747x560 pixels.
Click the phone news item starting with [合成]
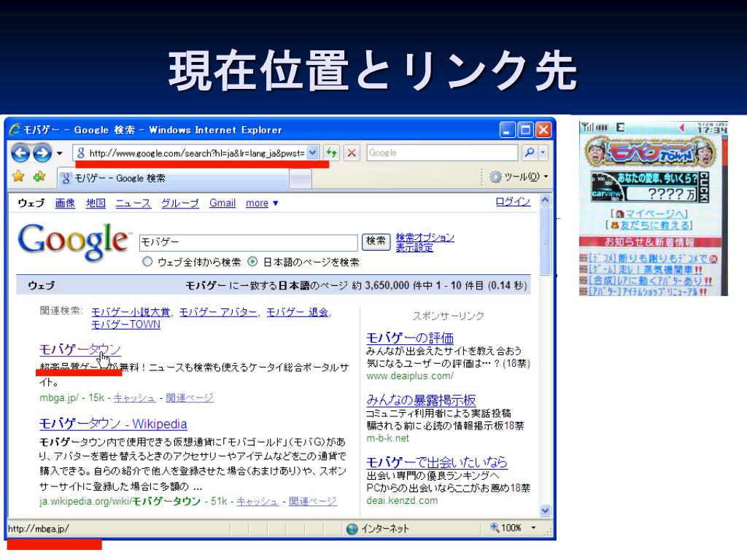click(646, 281)
